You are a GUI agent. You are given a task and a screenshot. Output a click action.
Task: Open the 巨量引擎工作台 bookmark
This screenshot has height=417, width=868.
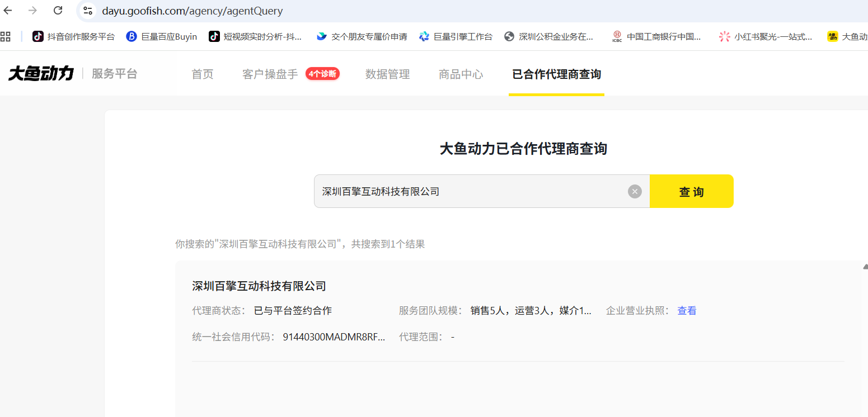456,37
